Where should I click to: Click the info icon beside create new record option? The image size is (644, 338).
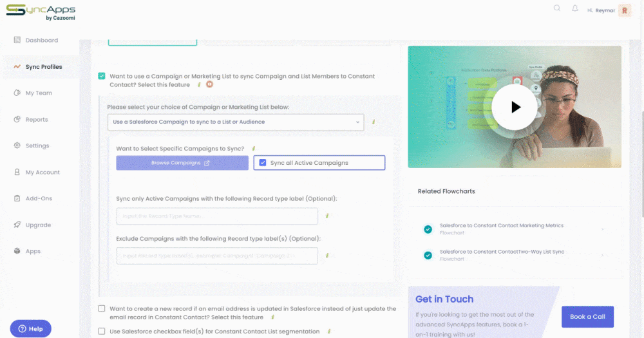(272, 317)
